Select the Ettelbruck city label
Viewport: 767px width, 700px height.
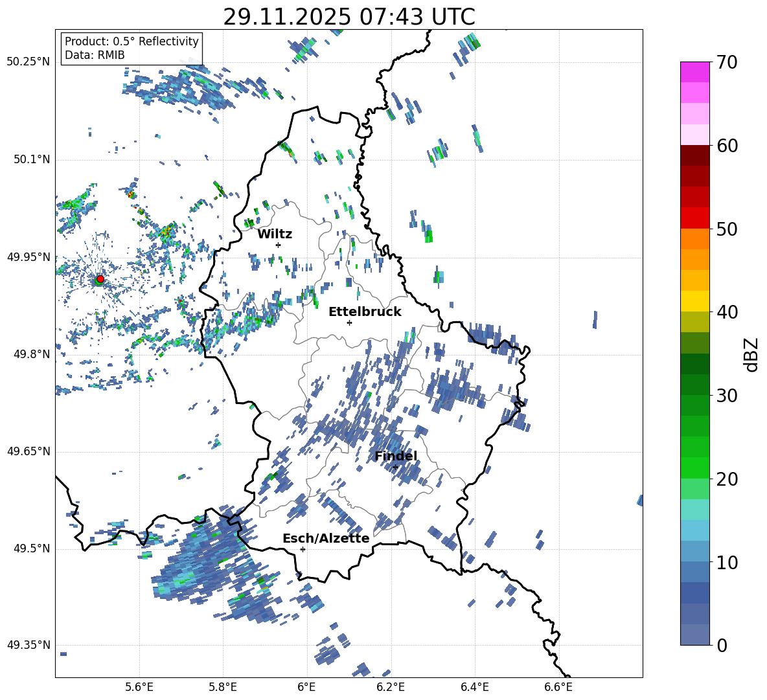click(365, 312)
